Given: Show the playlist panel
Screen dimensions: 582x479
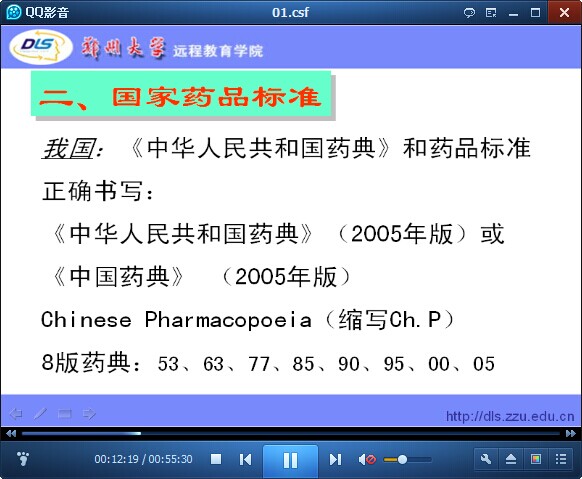Looking at the screenshot, I should [561, 459].
